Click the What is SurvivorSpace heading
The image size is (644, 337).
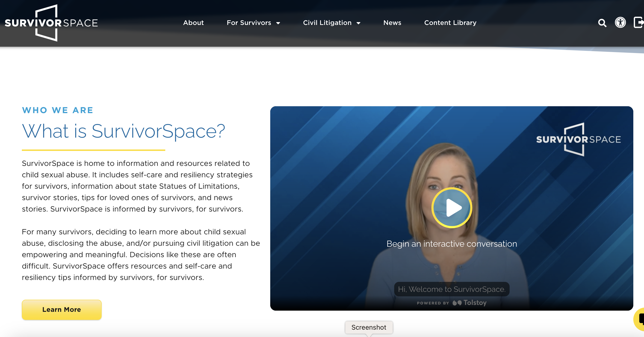click(123, 131)
